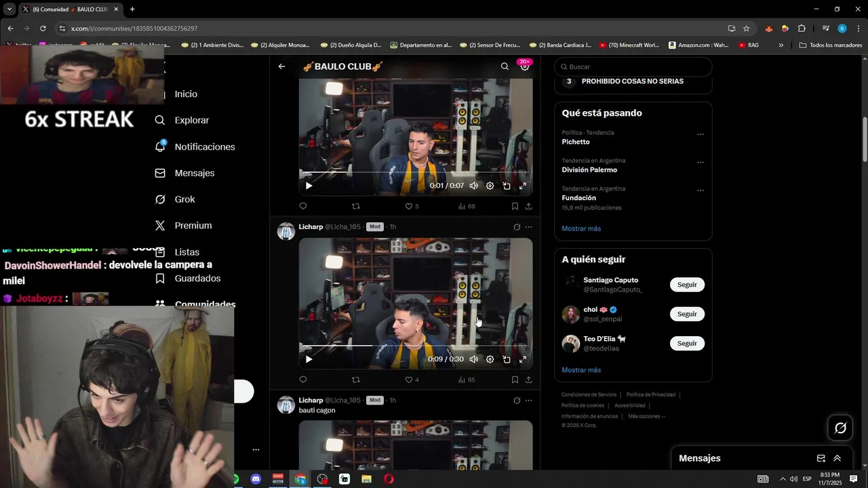The height and width of the screenshot is (488, 868).
Task: Open the División Palermo trend
Action: point(589,169)
